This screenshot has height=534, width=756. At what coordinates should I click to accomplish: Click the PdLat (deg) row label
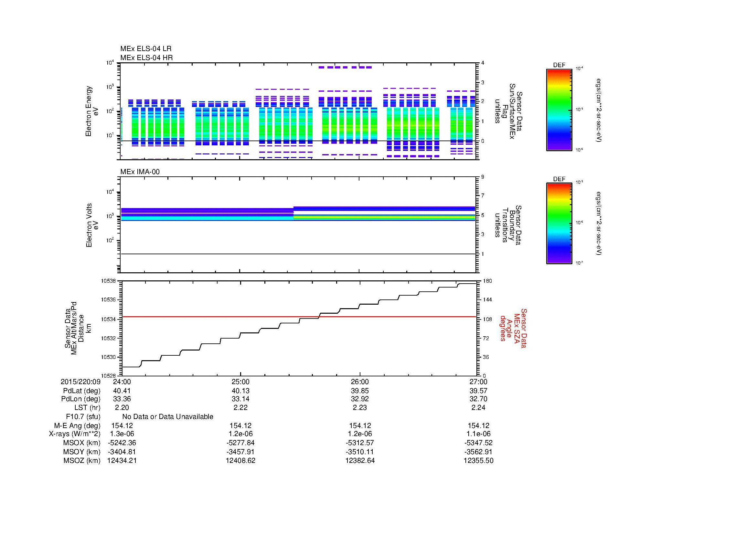[x=82, y=391]
